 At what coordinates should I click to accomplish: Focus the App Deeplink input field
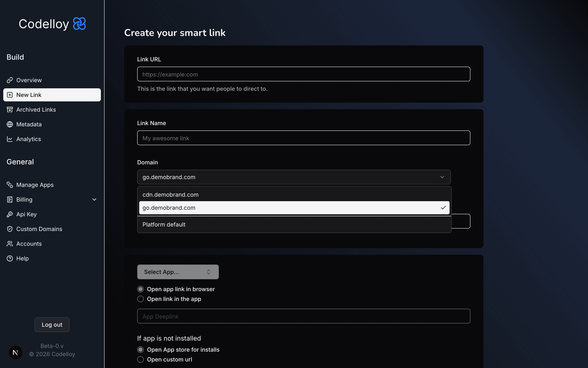tap(303, 316)
